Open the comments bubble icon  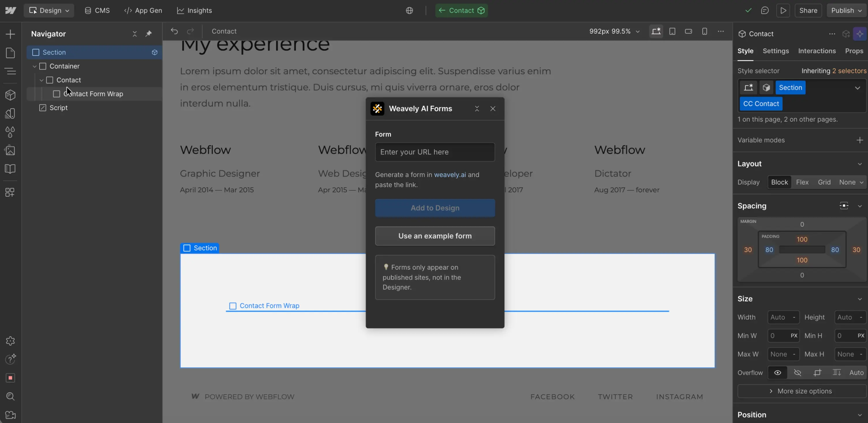pyautogui.click(x=765, y=10)
